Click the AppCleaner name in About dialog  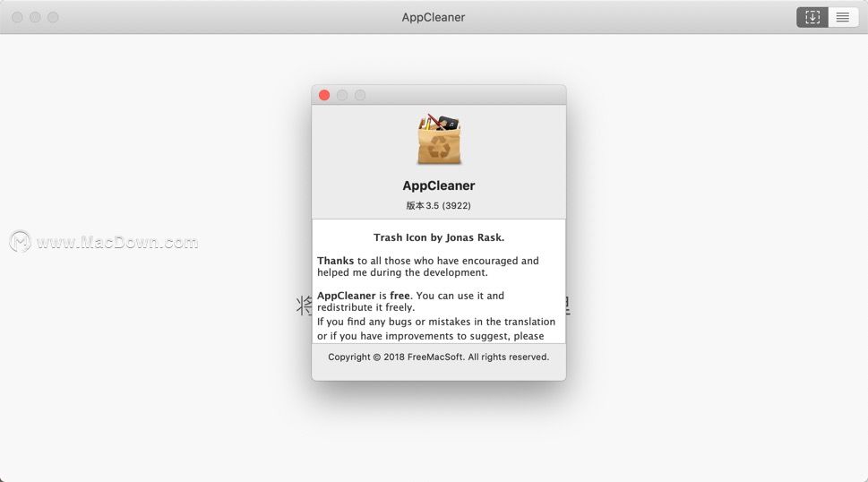(438, 185)
